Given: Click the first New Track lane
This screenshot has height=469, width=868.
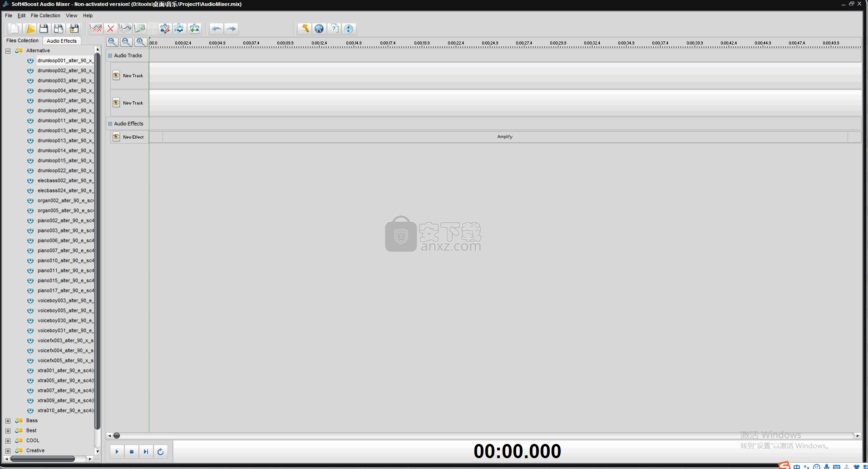Looking at the screenshot, I should (x=505, y=75).
